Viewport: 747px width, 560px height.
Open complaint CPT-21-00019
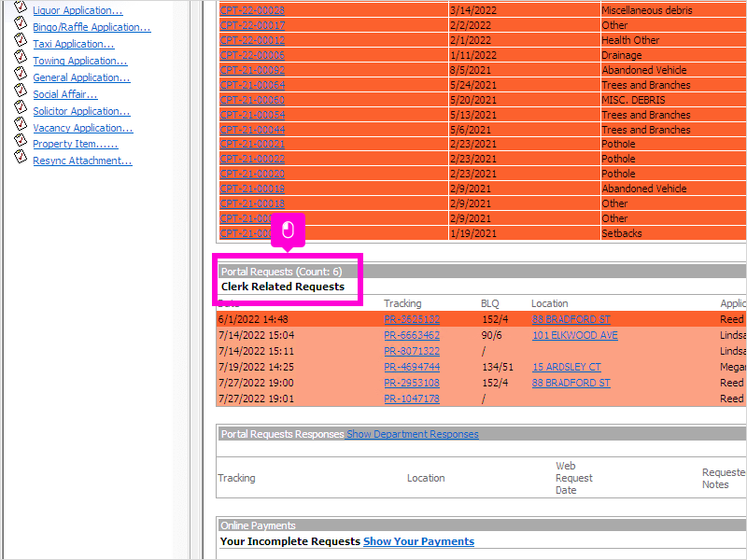click(x=252, y=189)
